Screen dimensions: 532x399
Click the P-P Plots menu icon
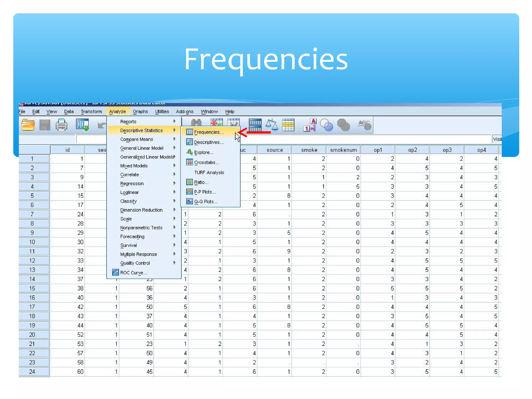coord(189,192)
